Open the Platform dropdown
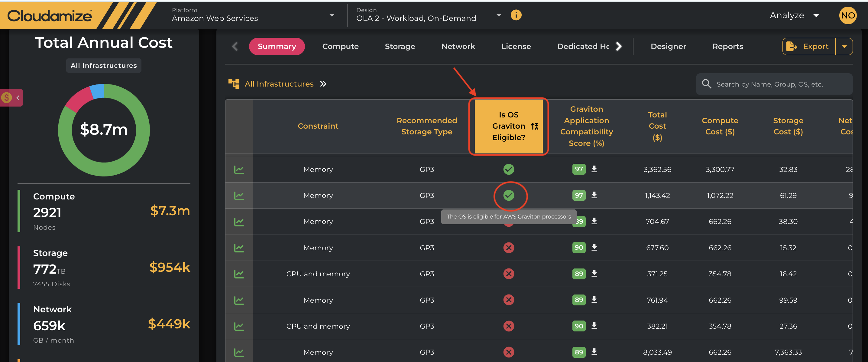This screenshot has height=362, width=868. pyautogui.click(x=332, y=15)
